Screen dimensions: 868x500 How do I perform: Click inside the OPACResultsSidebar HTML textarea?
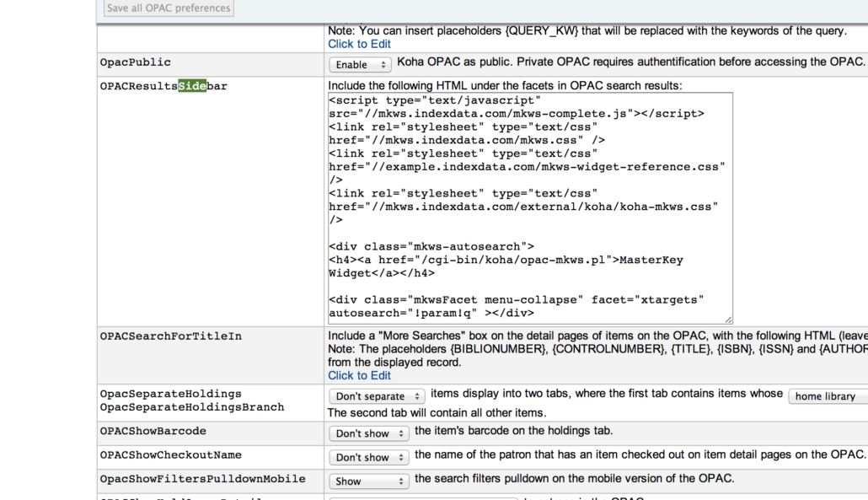click(x=530, y=207)
